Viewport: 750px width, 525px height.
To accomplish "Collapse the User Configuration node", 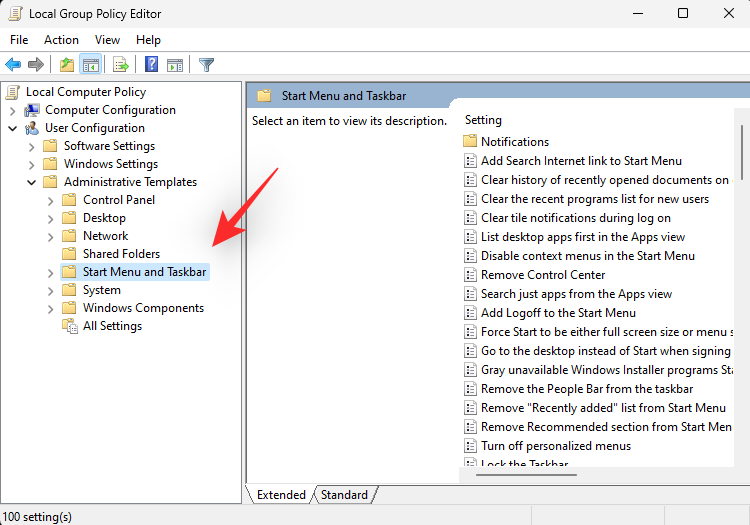I will coord(13,129).
